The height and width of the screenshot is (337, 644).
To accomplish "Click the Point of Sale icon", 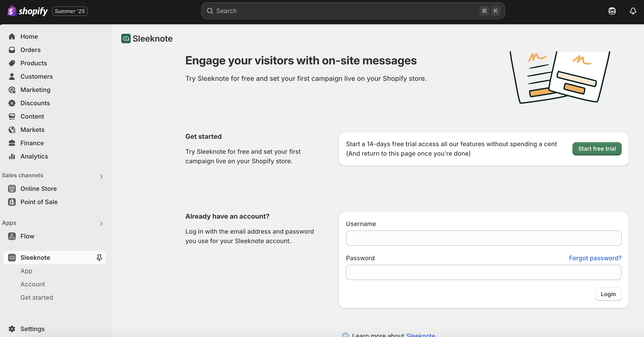I will click(x=12, y=202).
